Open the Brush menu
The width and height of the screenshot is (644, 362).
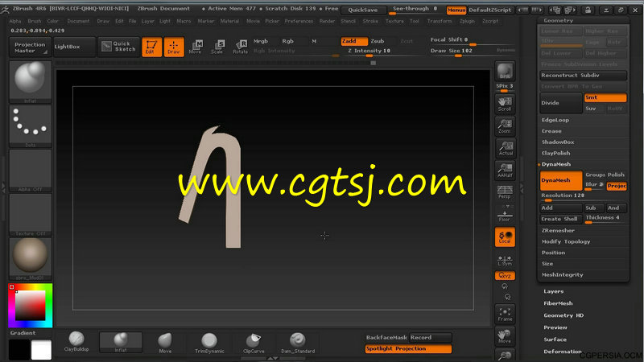click(35, 21)
